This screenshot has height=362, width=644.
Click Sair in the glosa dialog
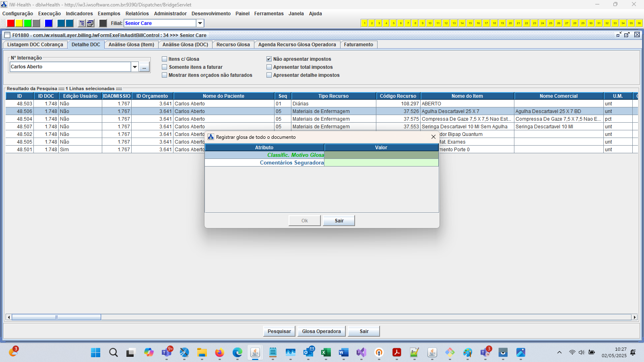point(339,221)
